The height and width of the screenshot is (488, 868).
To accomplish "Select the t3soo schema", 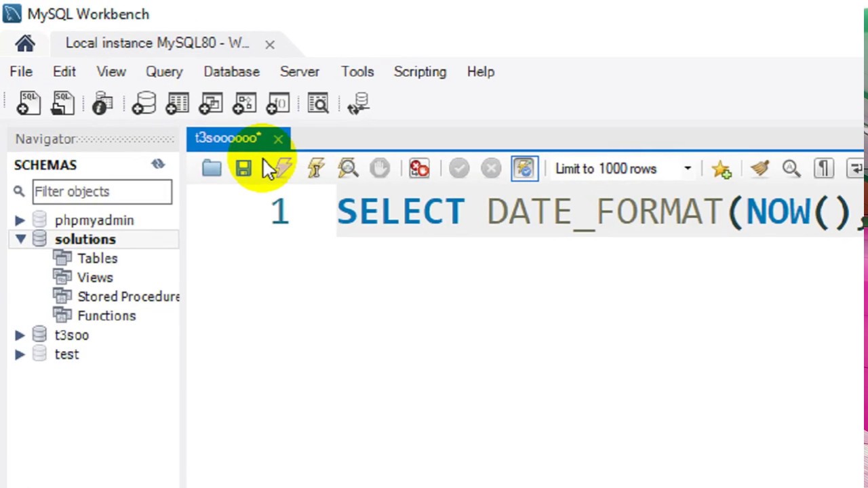I will 72,335.
